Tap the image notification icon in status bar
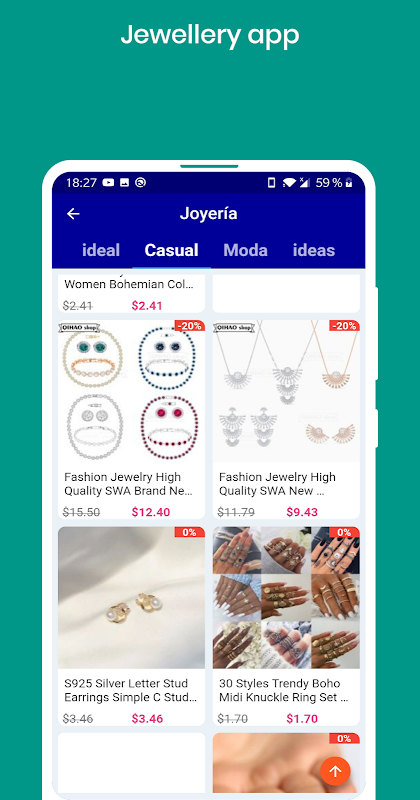Screen dimensions: 420x800 (125, 183)
